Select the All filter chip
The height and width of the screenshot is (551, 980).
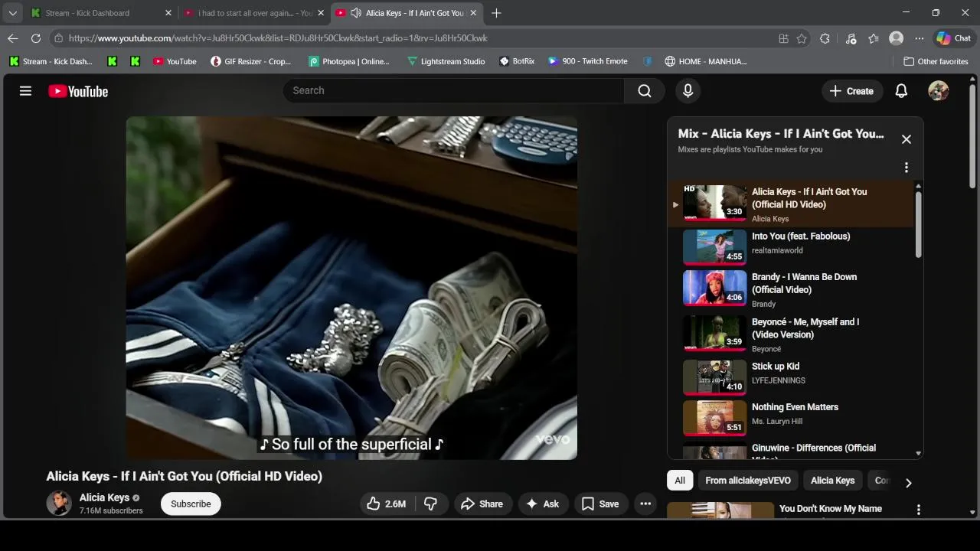pos(680,481)
